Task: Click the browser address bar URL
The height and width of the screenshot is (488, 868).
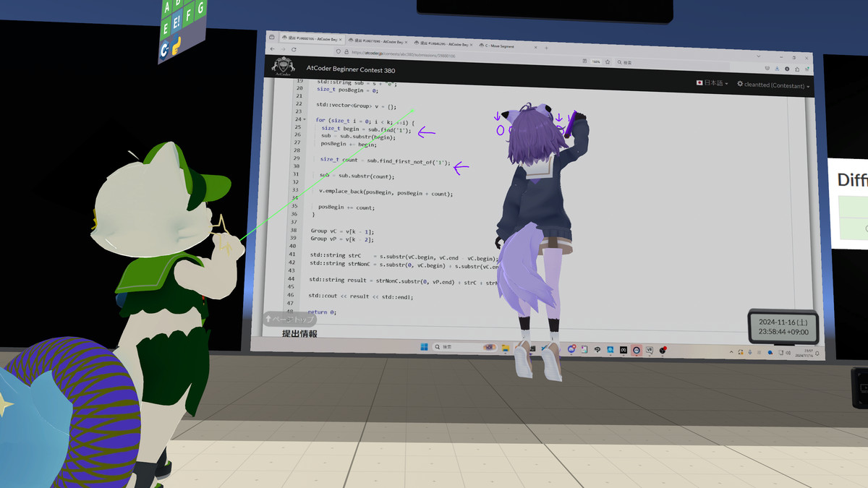Action: (403, 54)
